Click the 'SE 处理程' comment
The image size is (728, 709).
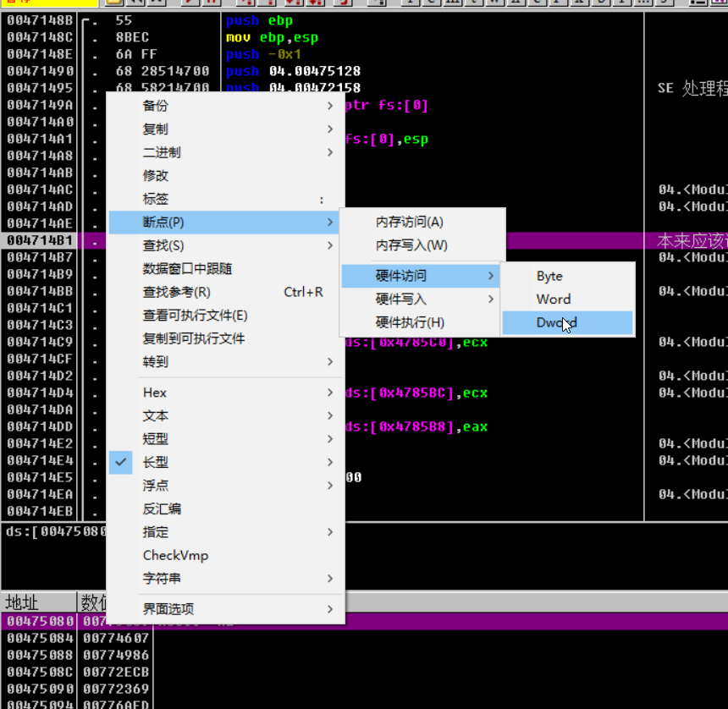pos(692,88)
